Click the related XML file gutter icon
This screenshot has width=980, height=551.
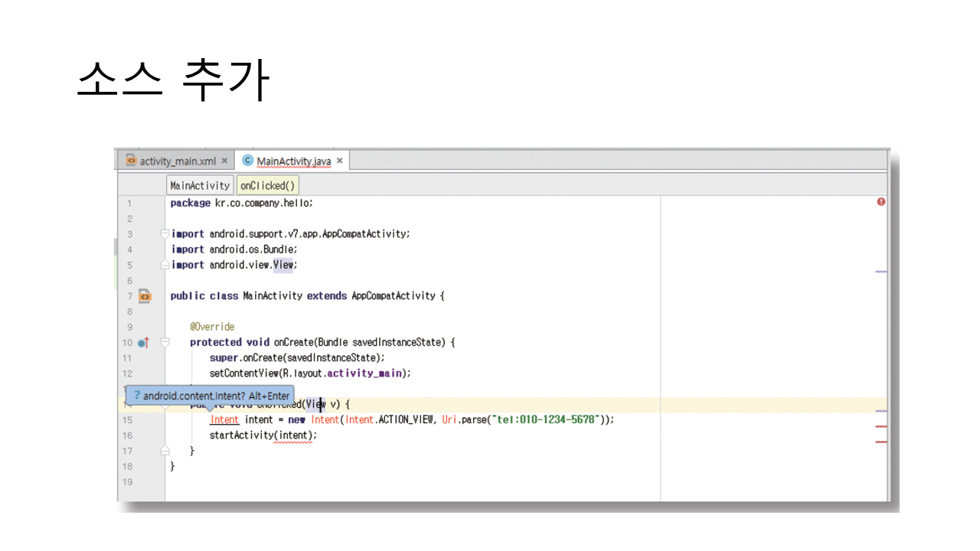point(145,296)
